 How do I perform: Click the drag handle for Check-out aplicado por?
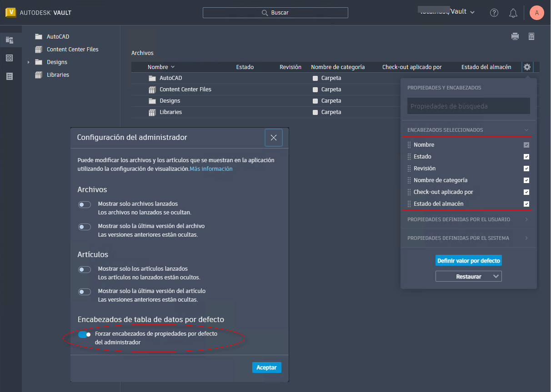pos(409,192)
